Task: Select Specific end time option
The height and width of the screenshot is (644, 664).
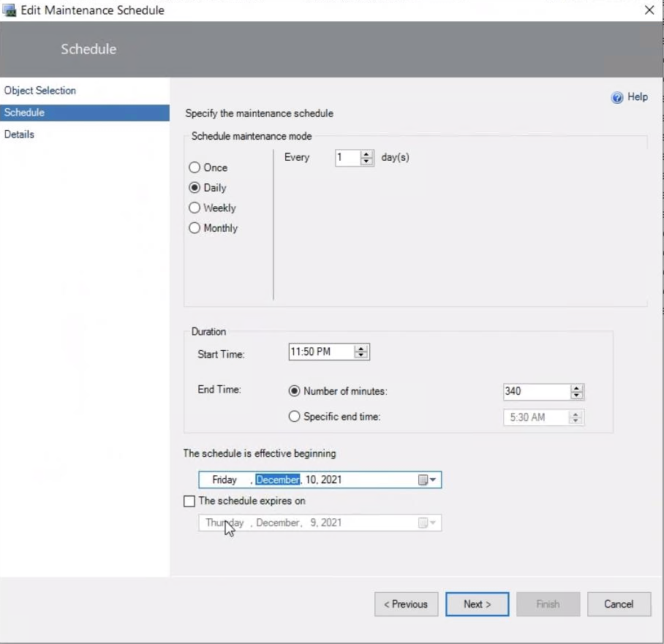Action: 294,417
